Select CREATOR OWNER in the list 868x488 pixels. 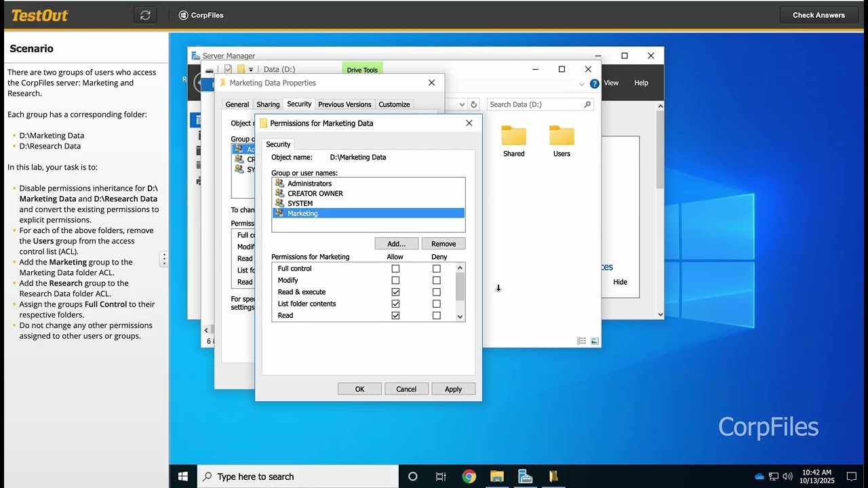click(x=369, y=193)
